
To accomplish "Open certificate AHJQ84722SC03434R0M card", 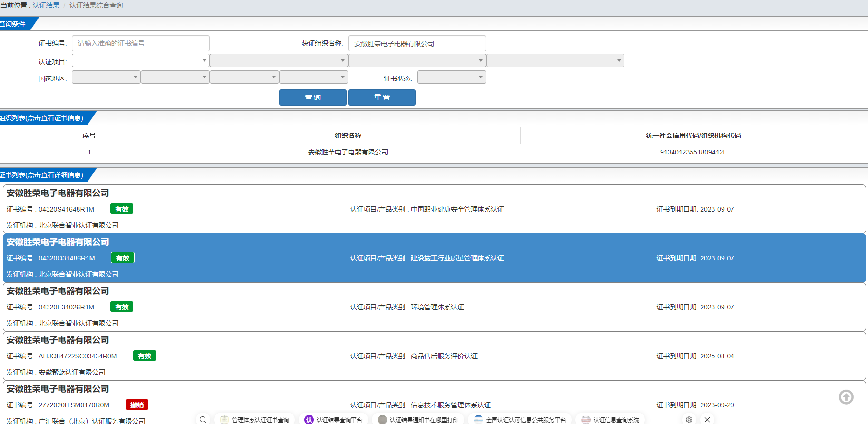I will pos(434,356).
